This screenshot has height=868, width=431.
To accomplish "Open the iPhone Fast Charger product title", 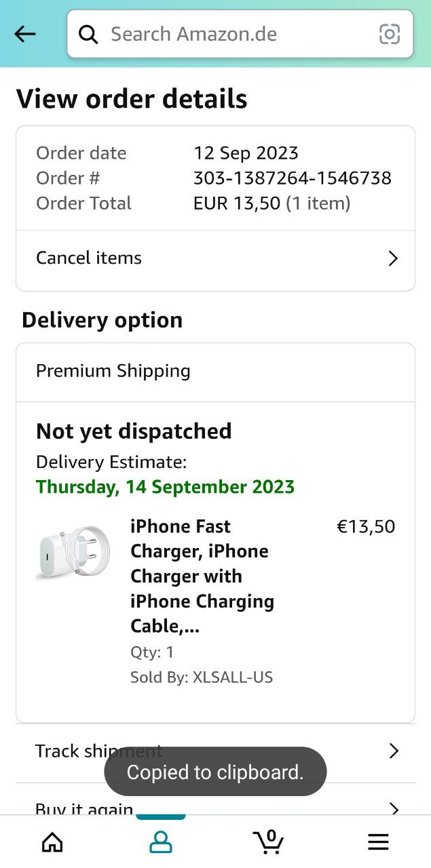I will [x=202, y=576].
